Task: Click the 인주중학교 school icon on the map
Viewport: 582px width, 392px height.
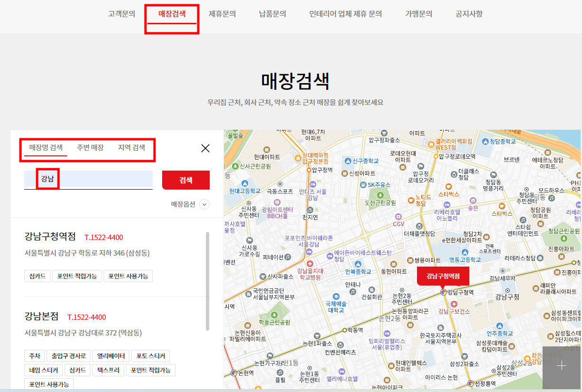Action: pyautogui.click(x=500, y=326)
